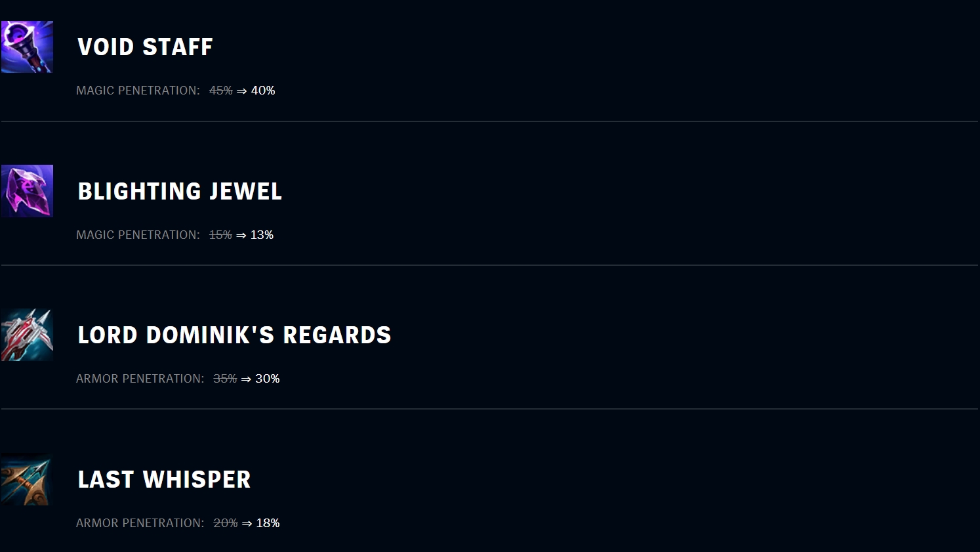Screen dimensions: 980x552
Task: Click the Lord Dominik's Regards item icon
Action: (x=27, y=335)
